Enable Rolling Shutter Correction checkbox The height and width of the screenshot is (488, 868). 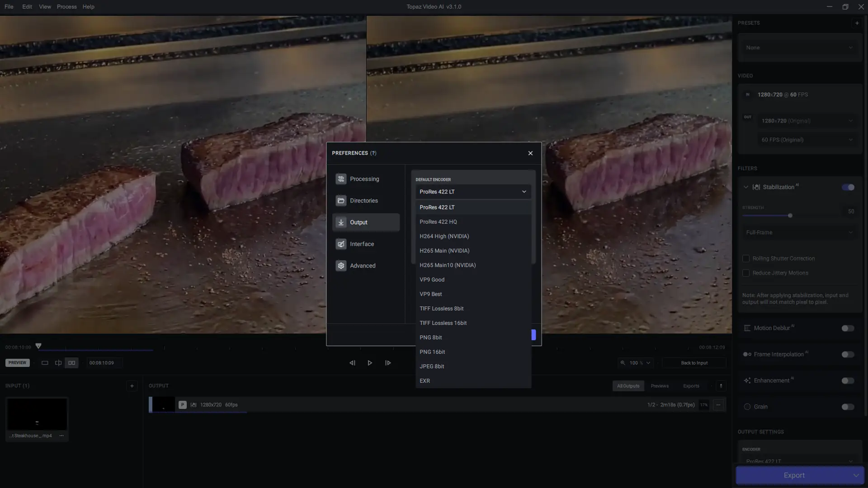point(746,258)
